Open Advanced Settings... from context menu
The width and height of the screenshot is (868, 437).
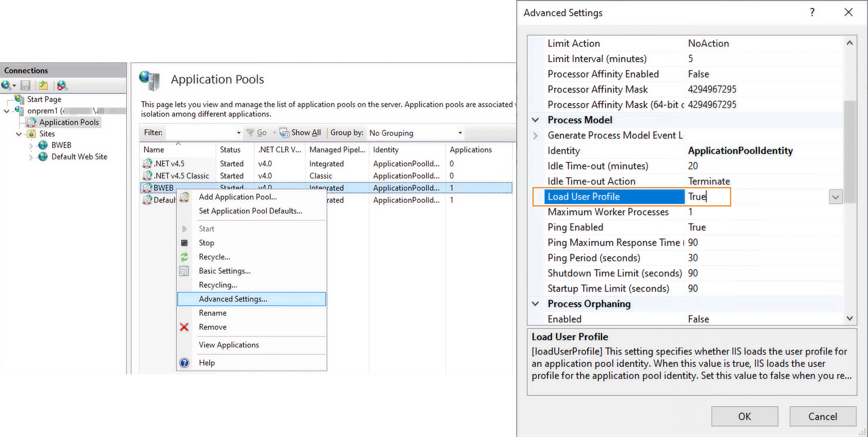pos(251,299)
